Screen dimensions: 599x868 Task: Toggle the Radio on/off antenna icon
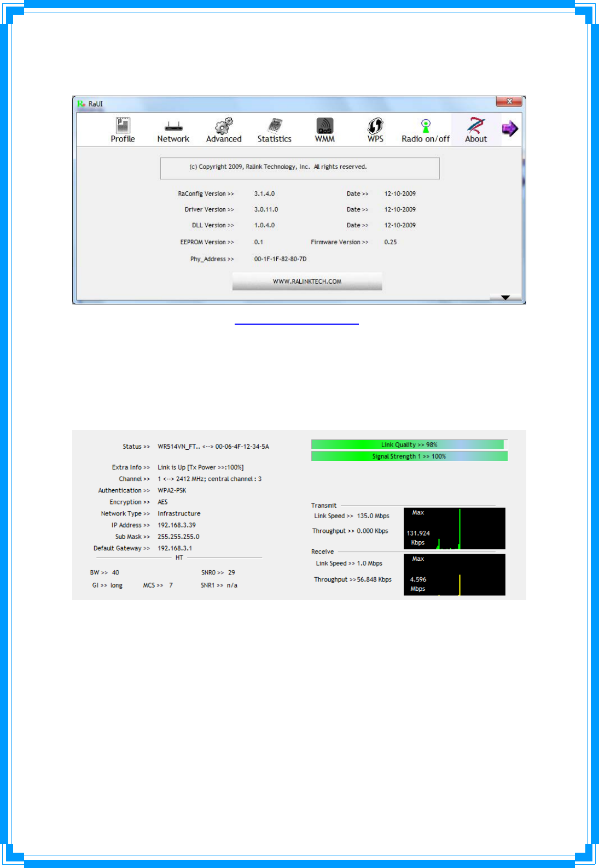(426, 126)
